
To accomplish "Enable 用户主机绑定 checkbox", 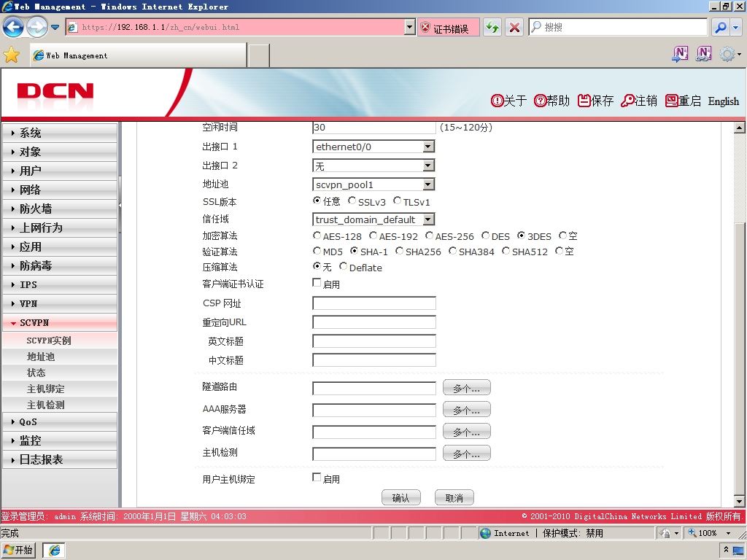I will click(x=317, y=477).
